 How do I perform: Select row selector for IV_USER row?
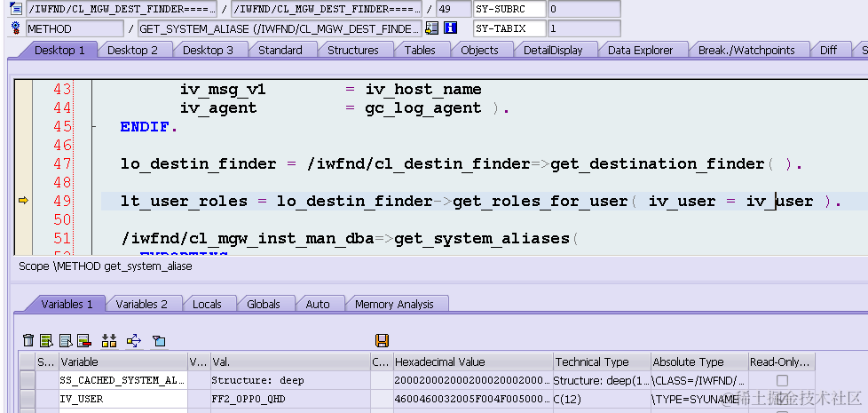(x=28, y=399)
